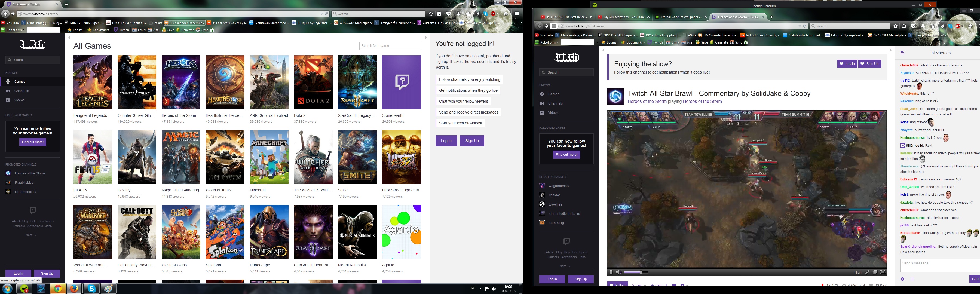Screen dimensions: 980x294
Task: Click the Heroes of the Storm channel avatar
Action: coord(615,97)
